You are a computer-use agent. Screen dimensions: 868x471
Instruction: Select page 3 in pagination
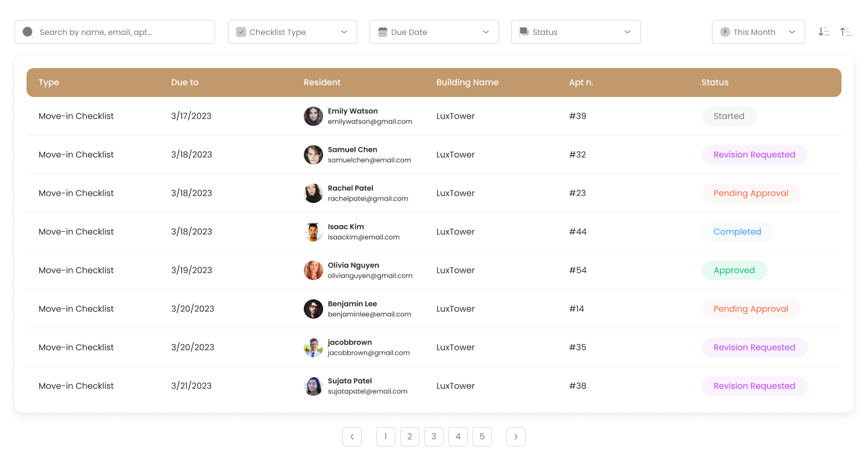pos(434,436)
